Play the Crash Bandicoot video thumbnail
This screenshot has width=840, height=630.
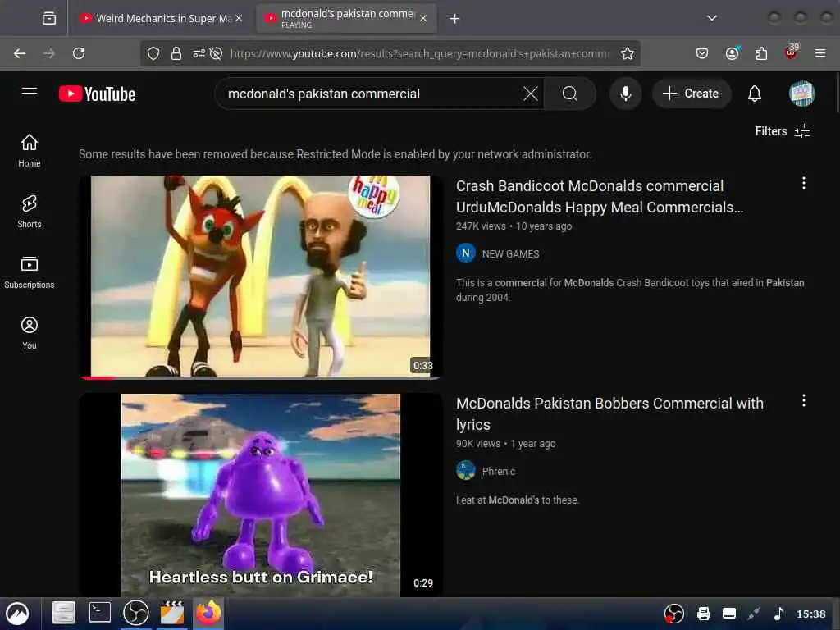260,276
